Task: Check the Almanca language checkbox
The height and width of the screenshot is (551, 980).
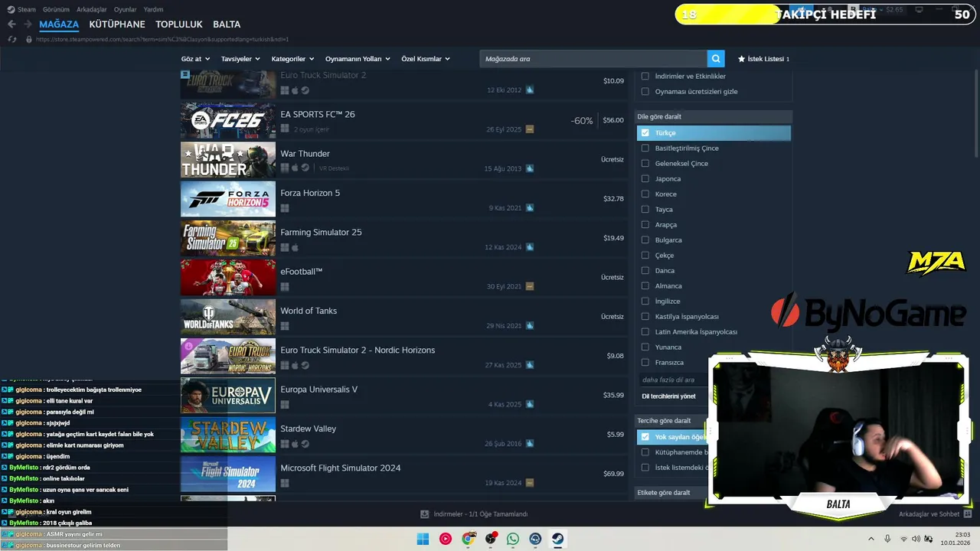Action: coord(645,285)
